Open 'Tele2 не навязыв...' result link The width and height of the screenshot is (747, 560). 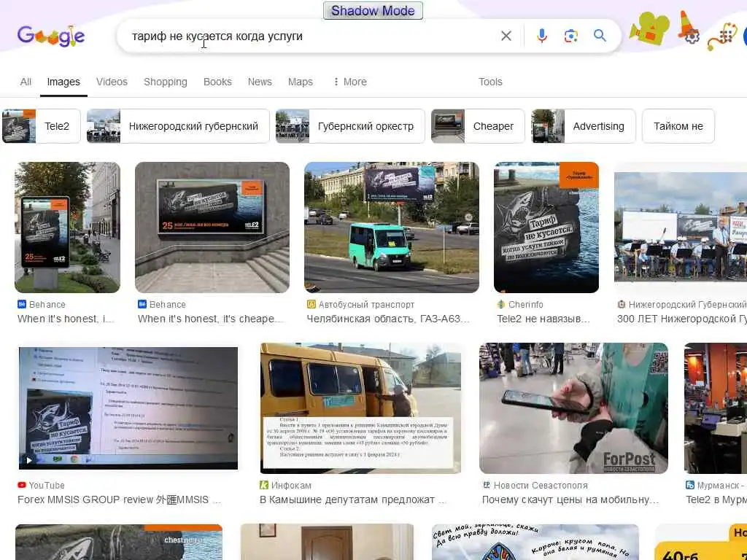coord(543,319)
